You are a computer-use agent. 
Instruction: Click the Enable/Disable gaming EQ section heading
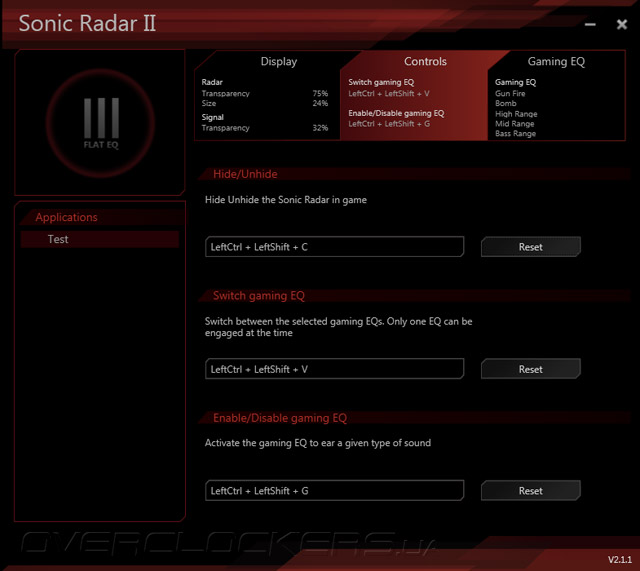click(x=280, y=418)
